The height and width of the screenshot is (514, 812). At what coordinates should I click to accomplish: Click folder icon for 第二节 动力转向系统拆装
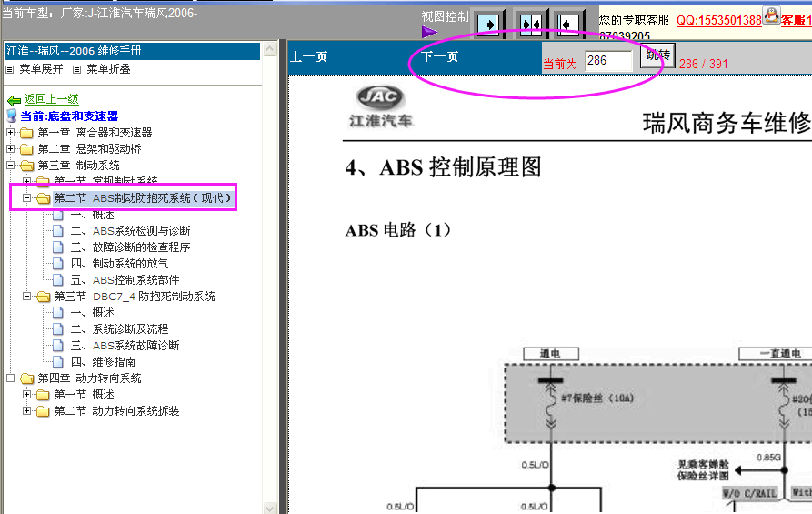tap(43, 411)
